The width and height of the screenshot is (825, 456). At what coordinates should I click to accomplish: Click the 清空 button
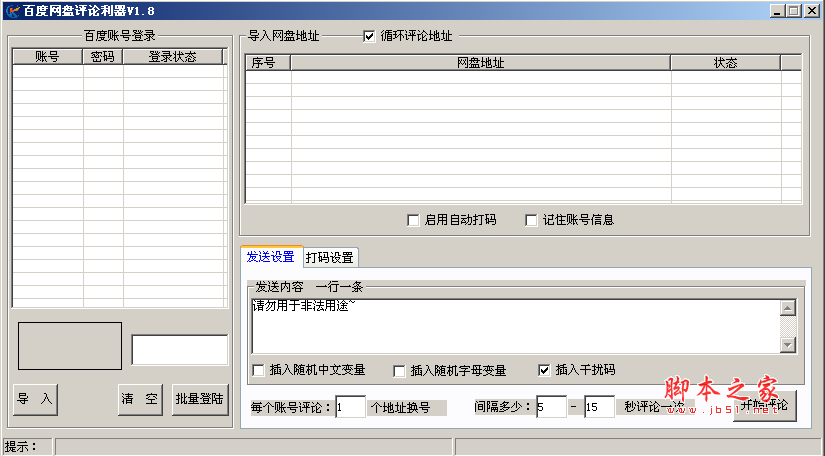(x=140, y=399)
